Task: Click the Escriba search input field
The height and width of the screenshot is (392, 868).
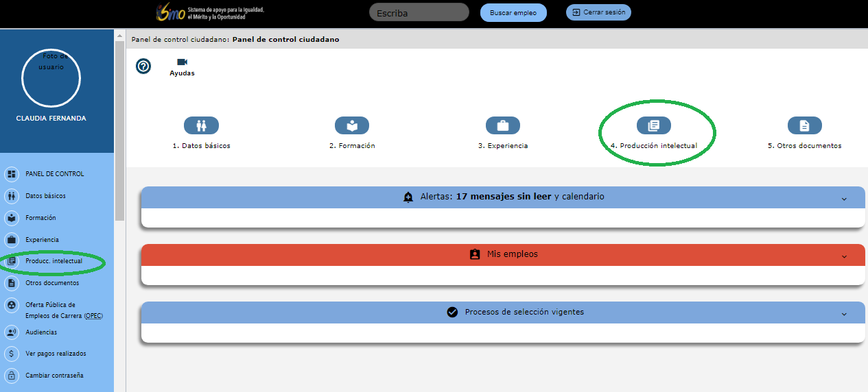Action: coord(419,12)
